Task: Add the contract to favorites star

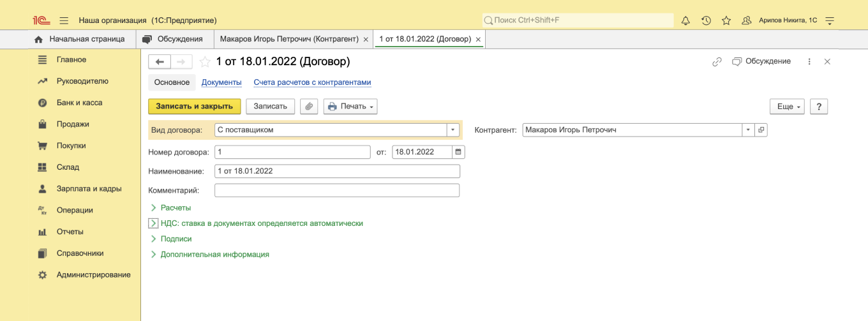Action: pos(205,62)
